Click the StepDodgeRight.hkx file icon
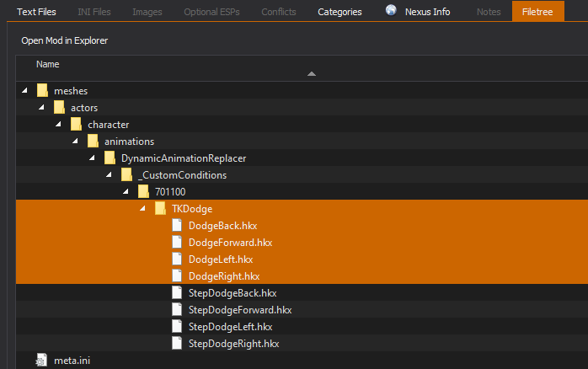The width and height of the screenshot is (588, 369). pyautogui.click(x=177, y=343)
